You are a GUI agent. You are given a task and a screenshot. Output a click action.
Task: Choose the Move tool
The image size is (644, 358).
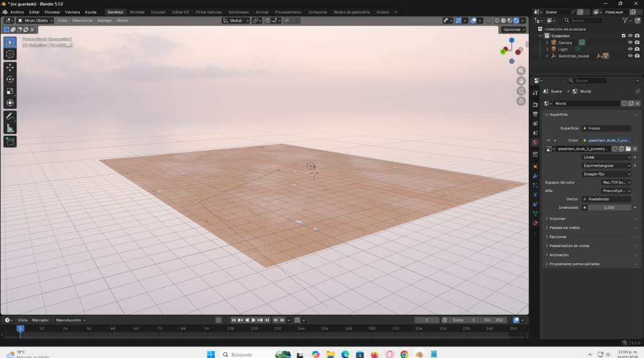coord(10,67)
